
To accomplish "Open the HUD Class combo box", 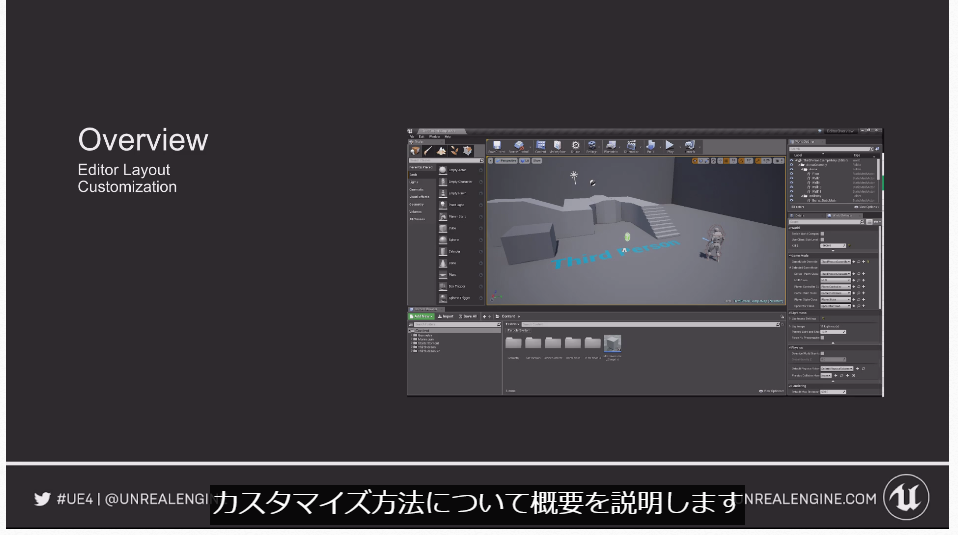I will point(835,280).
